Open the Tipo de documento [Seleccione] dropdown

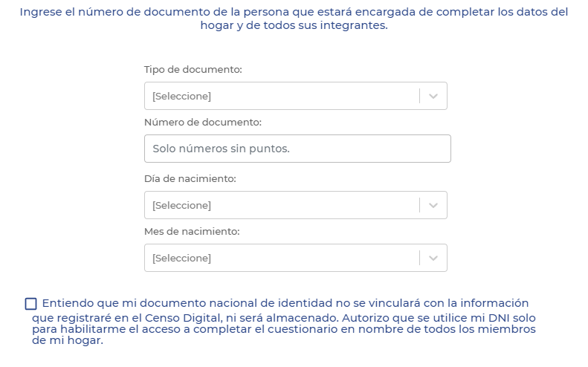(x=296, y=96)
